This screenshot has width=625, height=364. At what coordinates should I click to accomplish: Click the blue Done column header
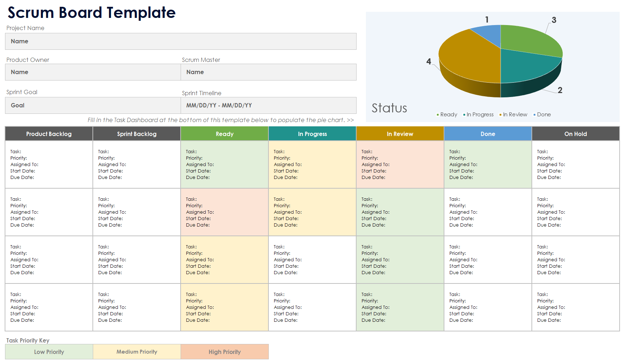point(488,134)
